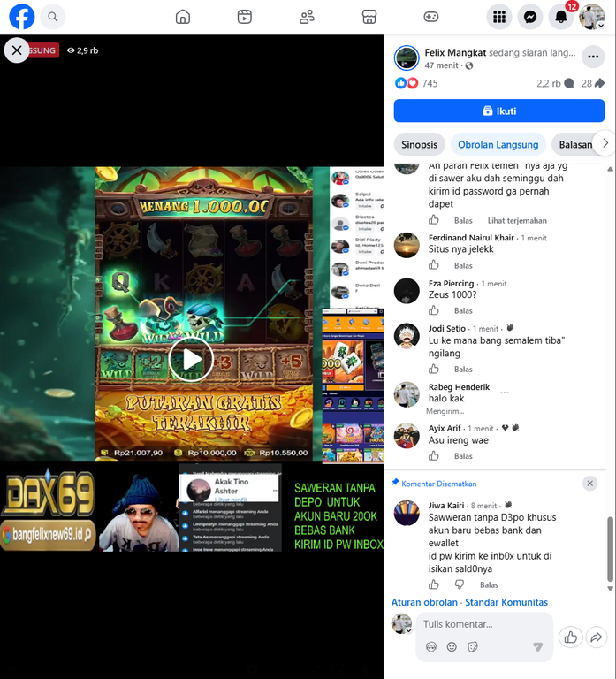Open Jiwa Kairi's profile name

446,506
